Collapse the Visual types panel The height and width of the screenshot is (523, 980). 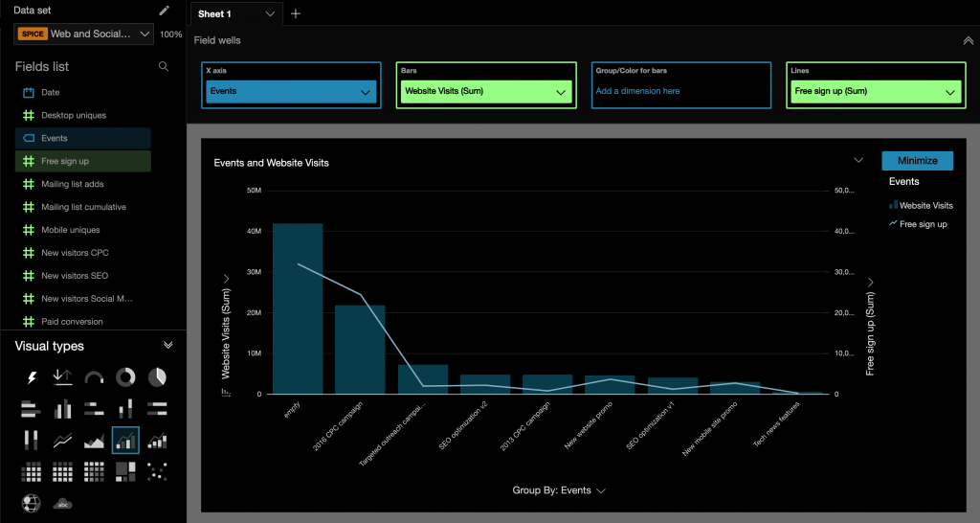[168, 346]
